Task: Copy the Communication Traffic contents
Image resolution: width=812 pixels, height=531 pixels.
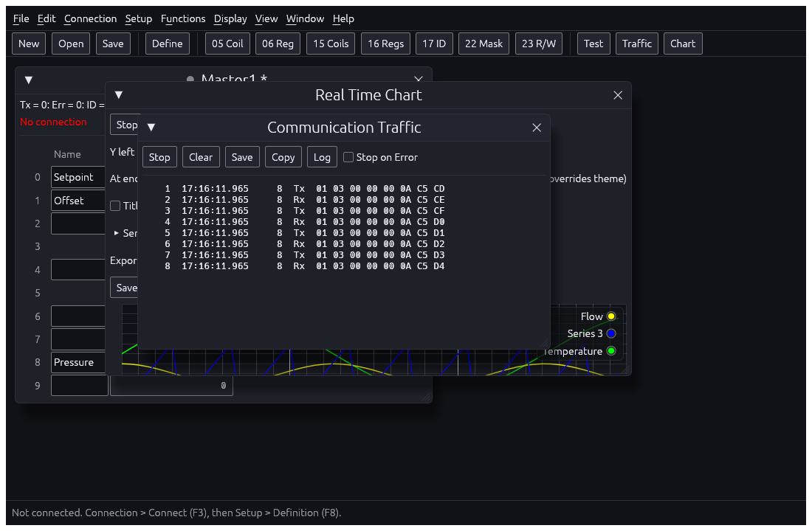Action: (283, 157)
